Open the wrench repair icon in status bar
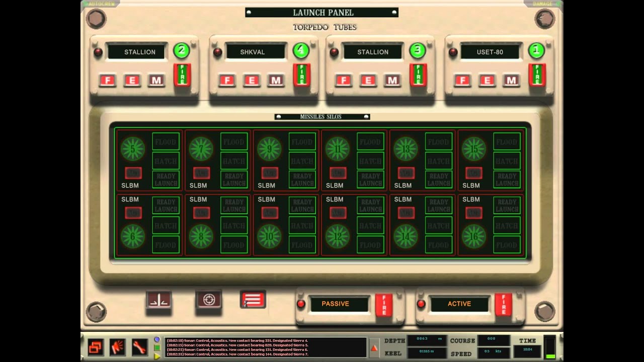 tap(139, 347)
